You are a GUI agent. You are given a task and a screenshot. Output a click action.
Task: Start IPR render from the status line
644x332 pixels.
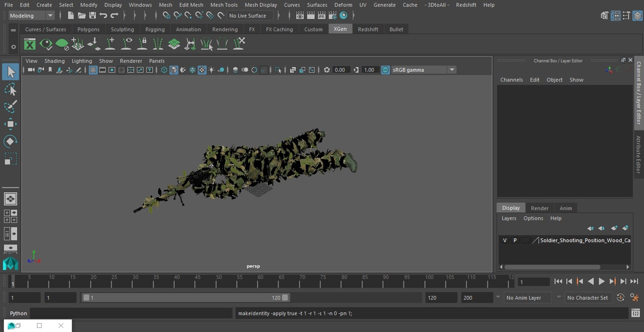(322, 15)
